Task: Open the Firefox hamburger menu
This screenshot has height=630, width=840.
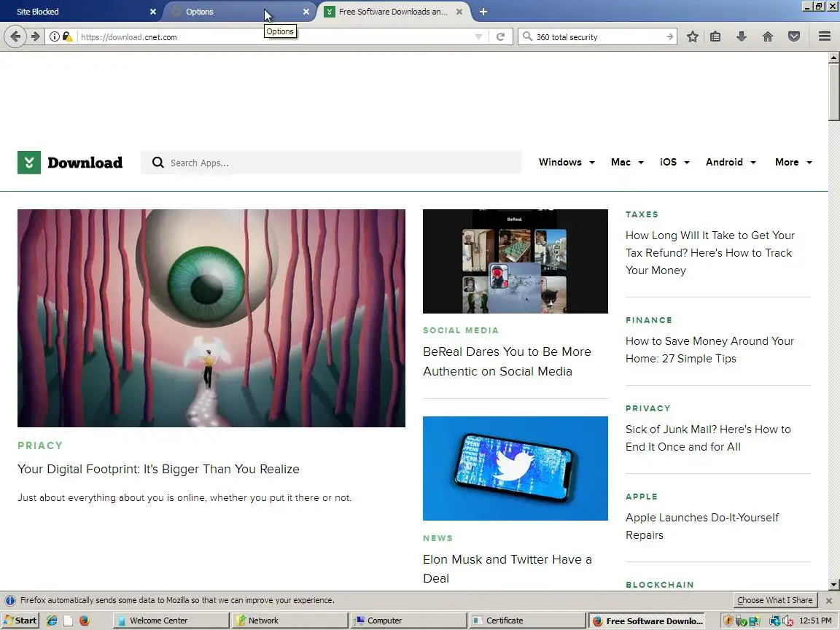Action: click(x=825, y=36)
